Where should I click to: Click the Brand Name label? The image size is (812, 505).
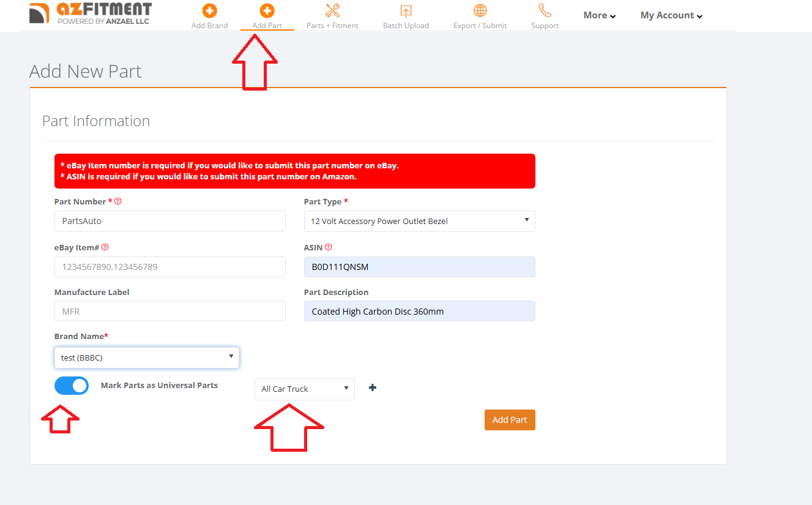[81, 337]
